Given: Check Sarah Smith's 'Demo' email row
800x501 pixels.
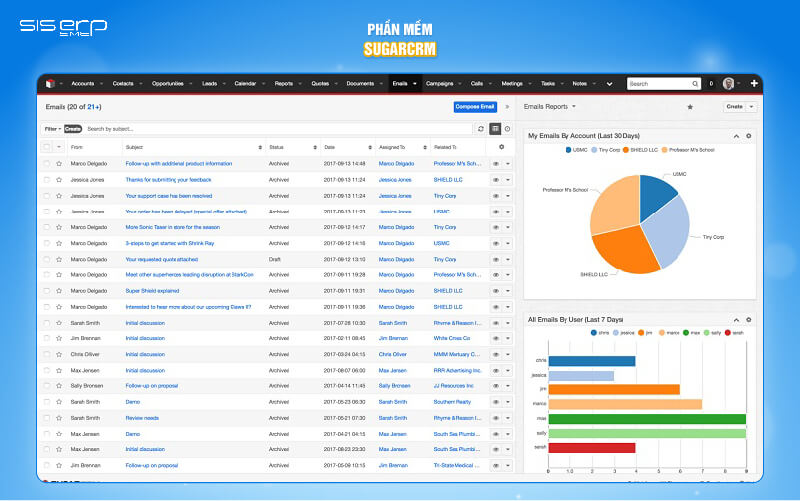Looking at the screenshot, I should (46, 402).
